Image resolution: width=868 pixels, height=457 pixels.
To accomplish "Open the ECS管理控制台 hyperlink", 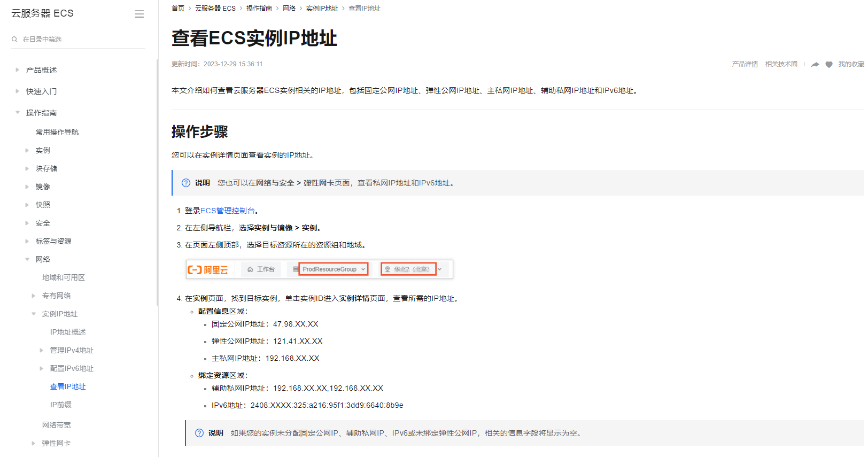I will point(228,211).
